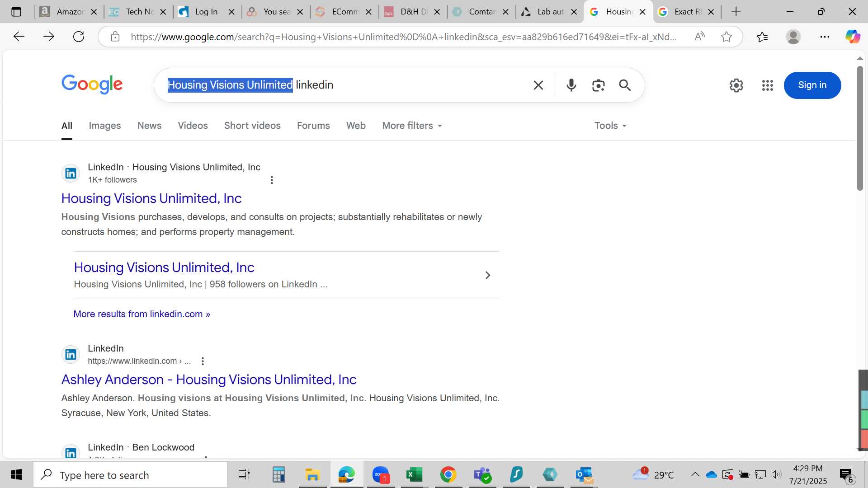Submit search with the magnifier icon

click(625, 85)
